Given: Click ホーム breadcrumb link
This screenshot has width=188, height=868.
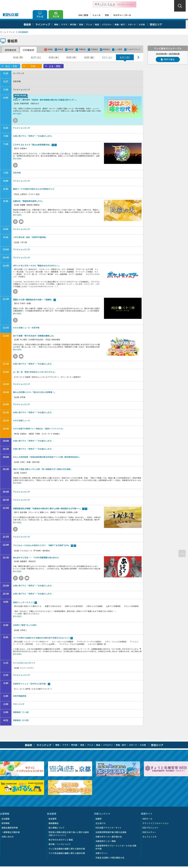Looking at the screenshot, I should [x=3, y=32].
